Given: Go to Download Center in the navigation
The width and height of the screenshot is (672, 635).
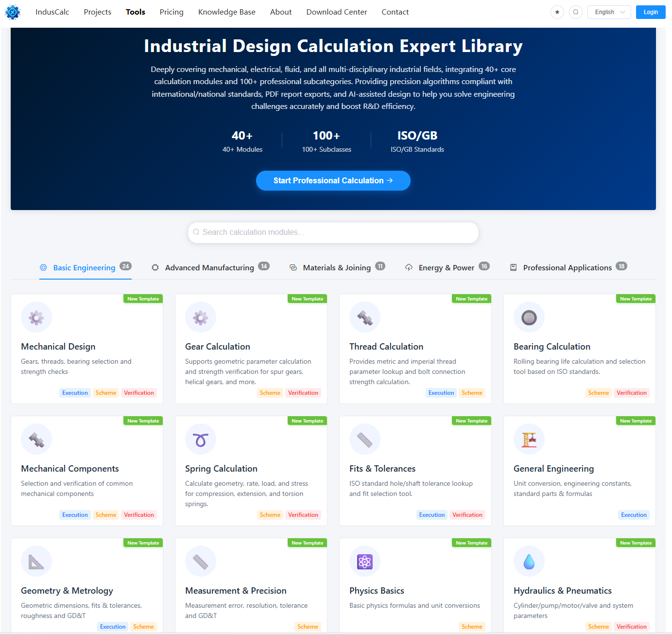Looking at the screenshot, I should [336, 12].
